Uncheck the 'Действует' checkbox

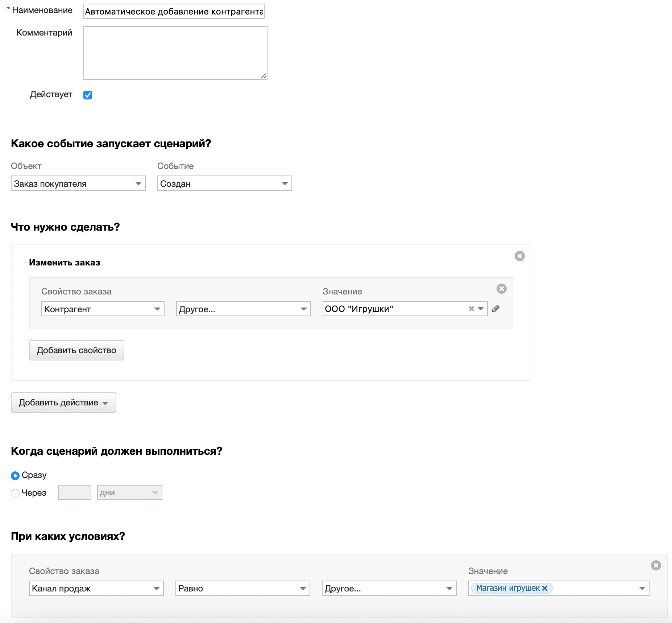coord(88,95)
